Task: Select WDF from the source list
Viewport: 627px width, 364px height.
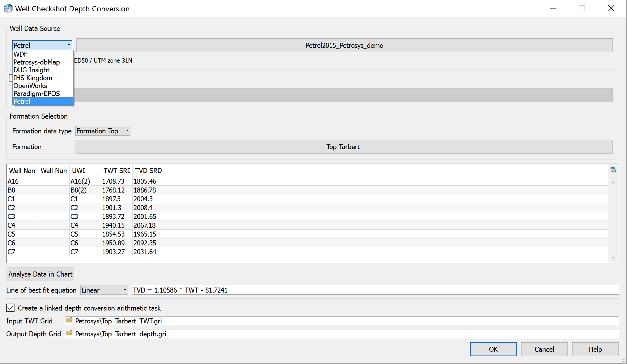Action: point(21,54)
